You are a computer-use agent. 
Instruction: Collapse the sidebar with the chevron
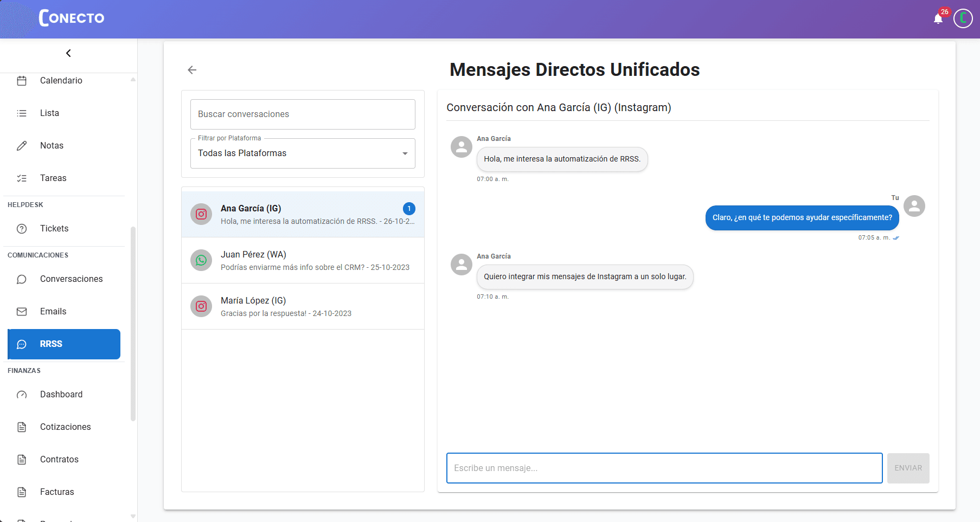(x=68, y=53)
